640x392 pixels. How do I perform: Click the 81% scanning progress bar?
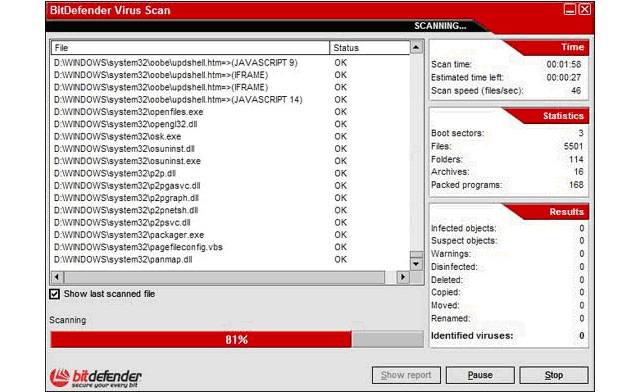pos(237,340)
